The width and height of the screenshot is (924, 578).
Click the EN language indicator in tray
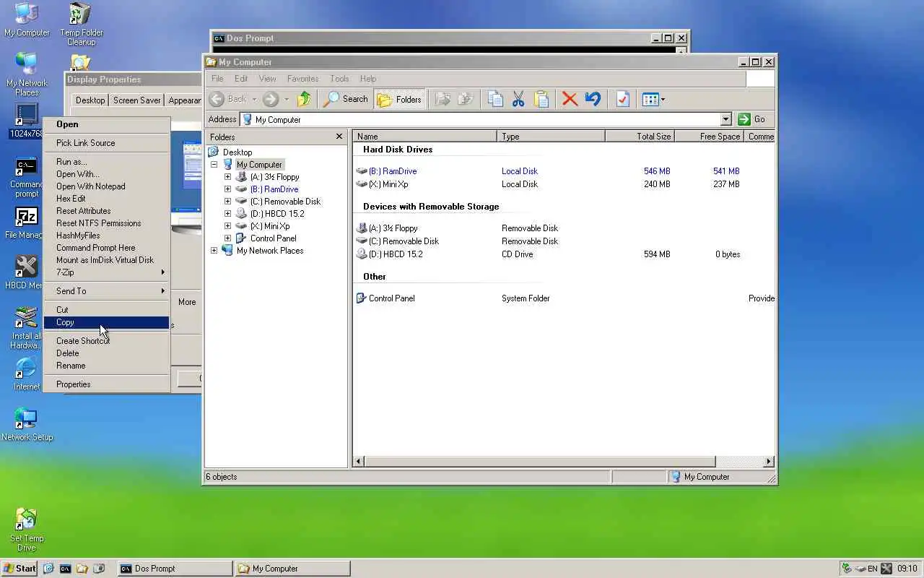coord(873,569)
